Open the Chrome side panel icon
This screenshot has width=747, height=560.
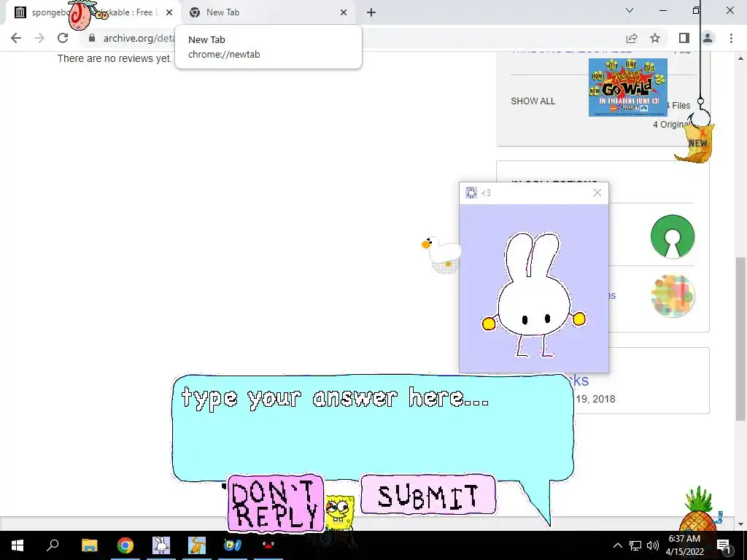[x=684, y=38]
